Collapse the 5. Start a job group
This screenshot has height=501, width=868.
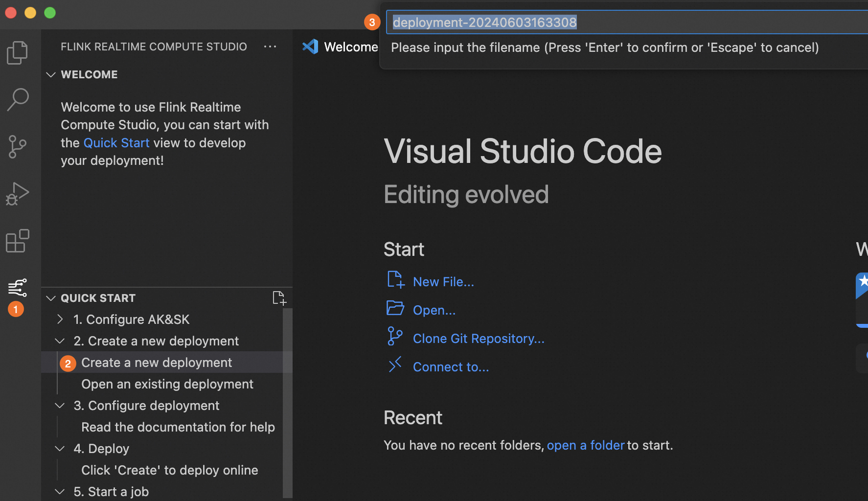tap(60, 492)
